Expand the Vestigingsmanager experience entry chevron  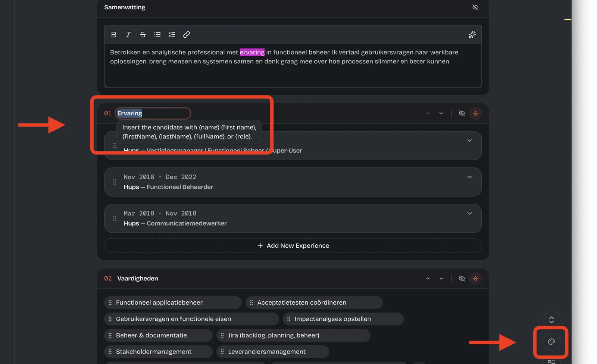pyautogui.click(x=469, y=141)
